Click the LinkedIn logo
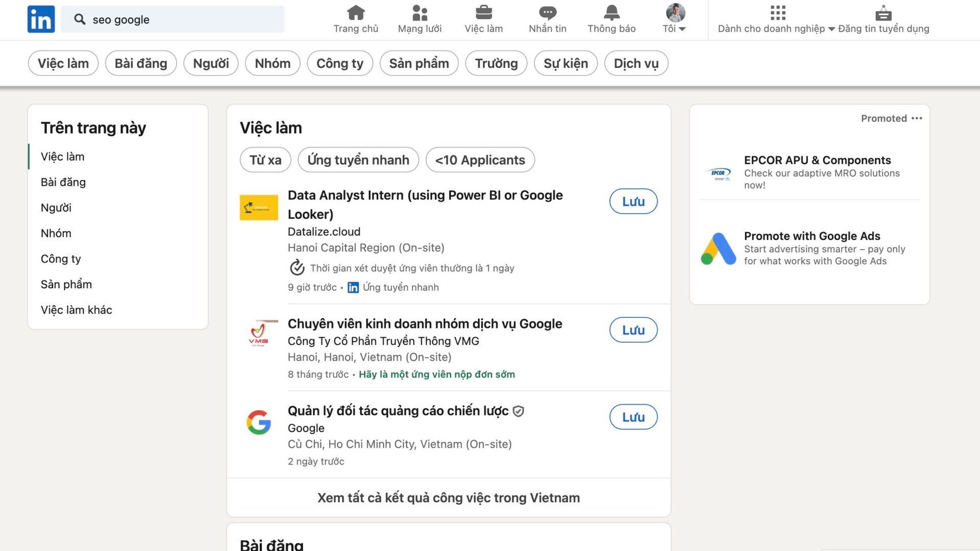Screen dimensions: 980x551 click(x=41, y=19)
